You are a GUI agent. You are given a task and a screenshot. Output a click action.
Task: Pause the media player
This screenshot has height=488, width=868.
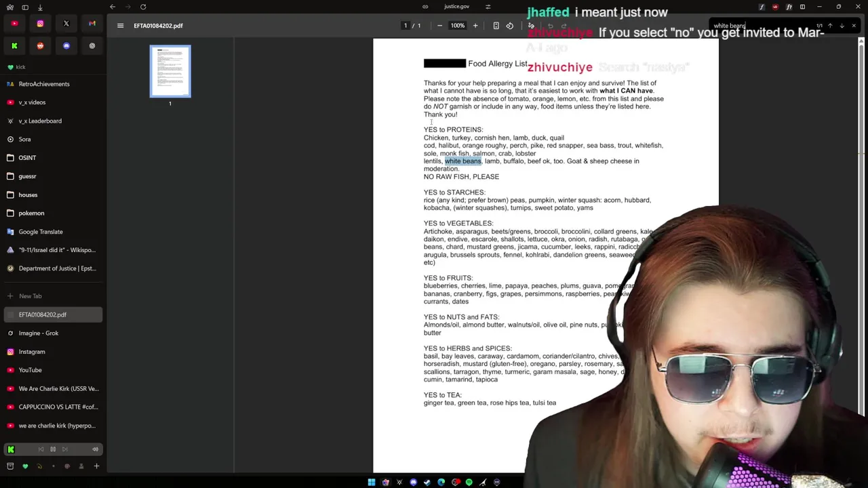[x=53, y=449]
